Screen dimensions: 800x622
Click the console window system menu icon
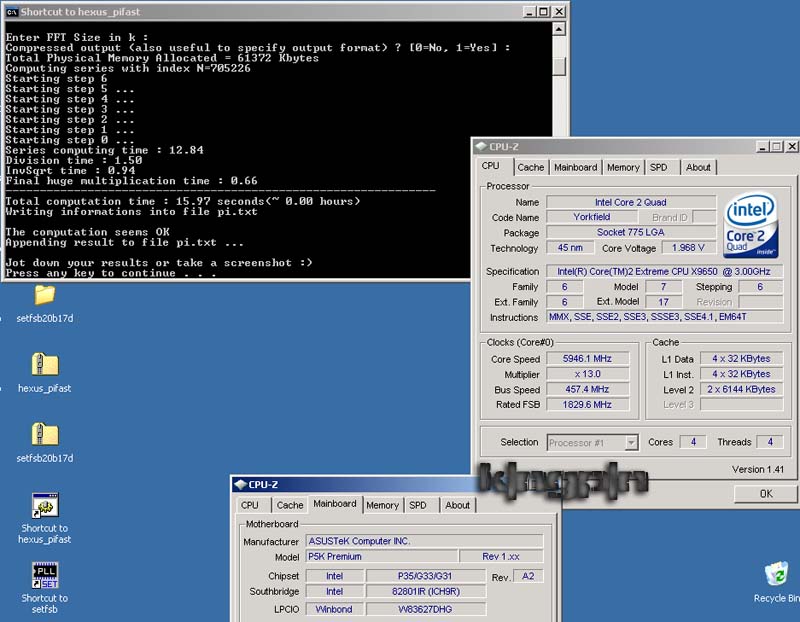point(12,12)
